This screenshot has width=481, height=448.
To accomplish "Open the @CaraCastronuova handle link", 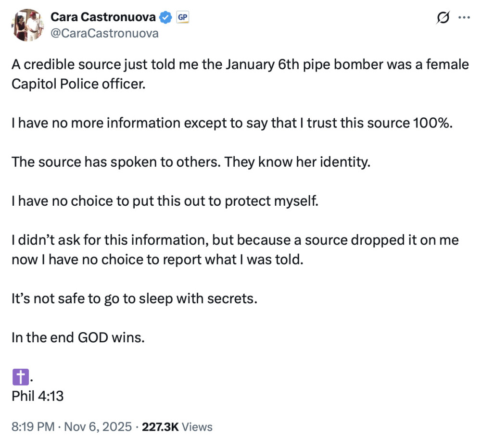I will 104,33.
